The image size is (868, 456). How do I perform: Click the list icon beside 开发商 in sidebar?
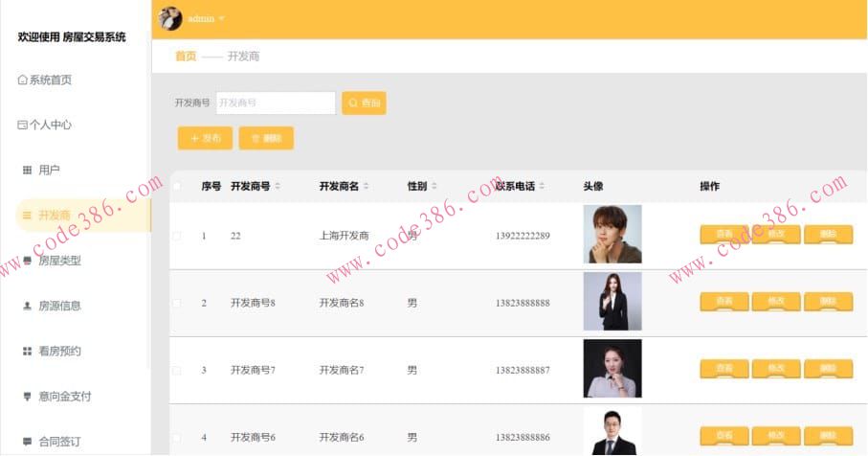point(27,215)
